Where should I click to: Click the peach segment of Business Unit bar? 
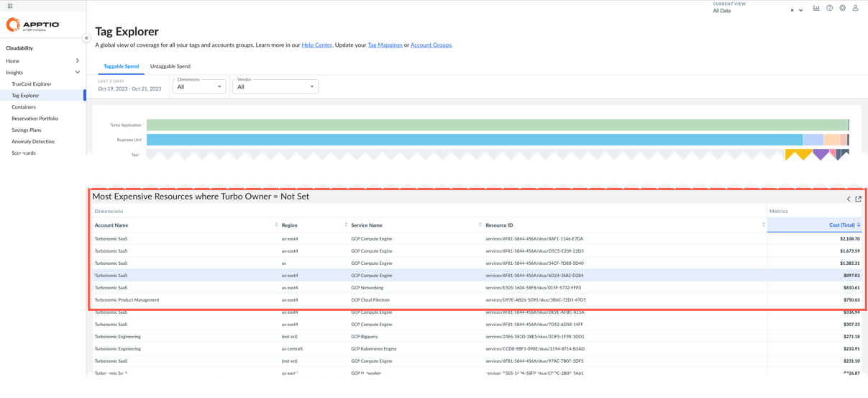pos(832,140)
